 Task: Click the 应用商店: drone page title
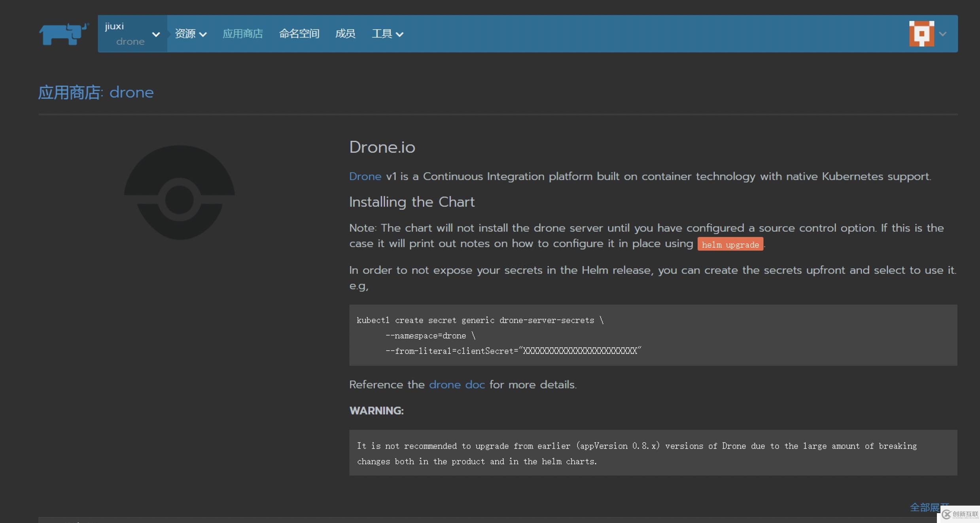coord(96,93)
